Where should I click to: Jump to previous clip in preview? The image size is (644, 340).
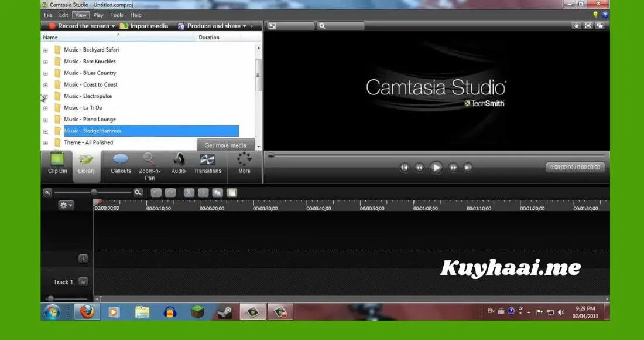click(x=405, y=167)
